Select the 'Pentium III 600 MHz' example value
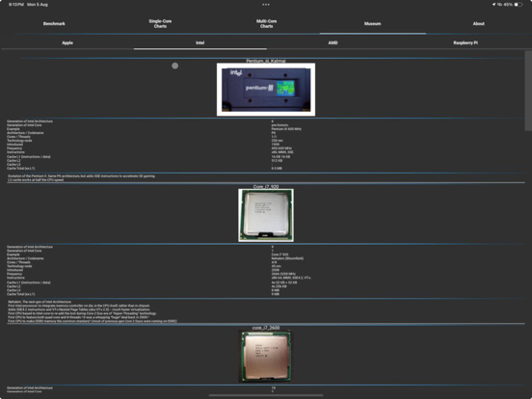Image resolution: width=532 pixels, height=399 pixels. click(286, 129)
